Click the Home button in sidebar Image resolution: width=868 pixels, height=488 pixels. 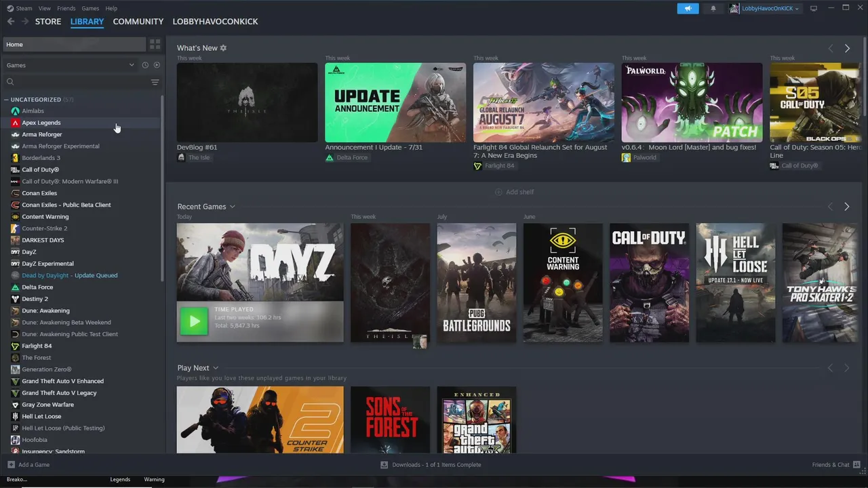tap(74, 44)
